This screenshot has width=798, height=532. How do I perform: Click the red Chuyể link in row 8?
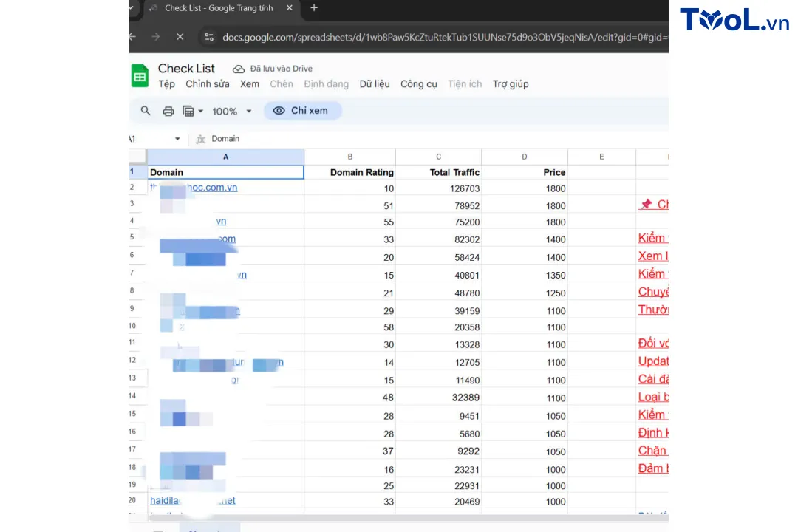coord(653,292)
